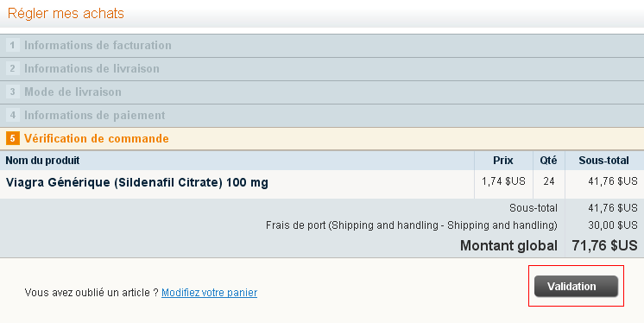Click the Frais de port shipping line
The width and height of the screenshot is (644, 323).
[x=411, y=225]
